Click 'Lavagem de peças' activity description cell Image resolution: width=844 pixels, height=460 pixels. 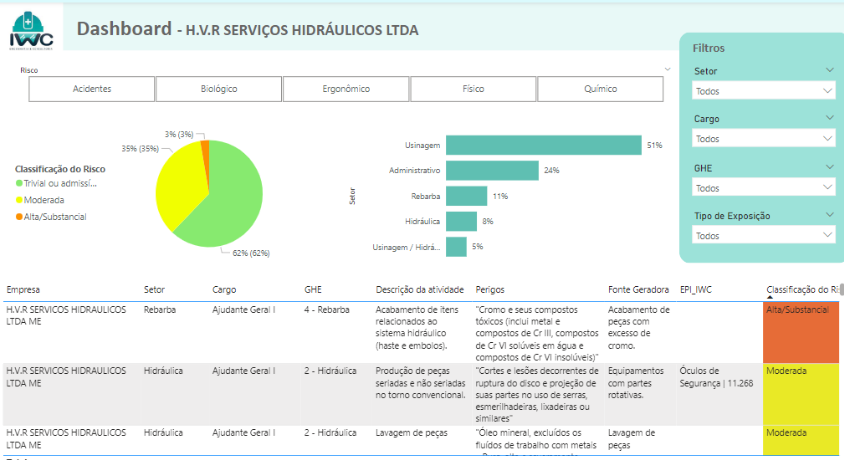411,433
